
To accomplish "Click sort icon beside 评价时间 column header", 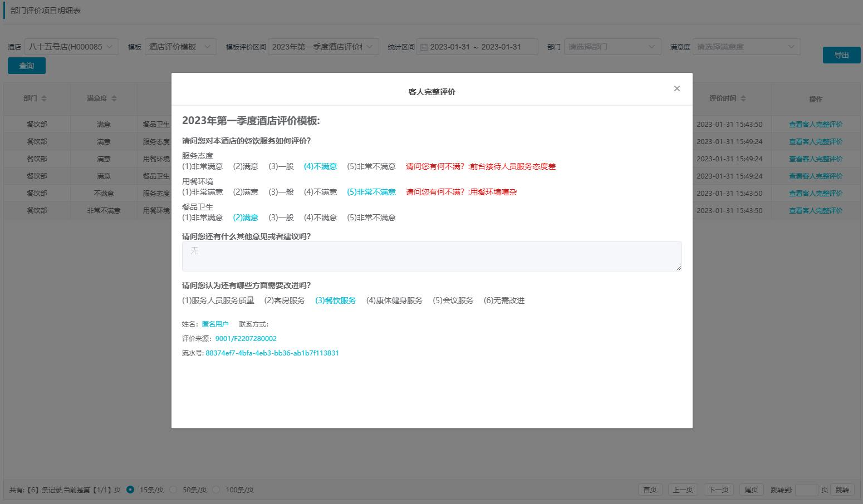I will pos(743,98).
